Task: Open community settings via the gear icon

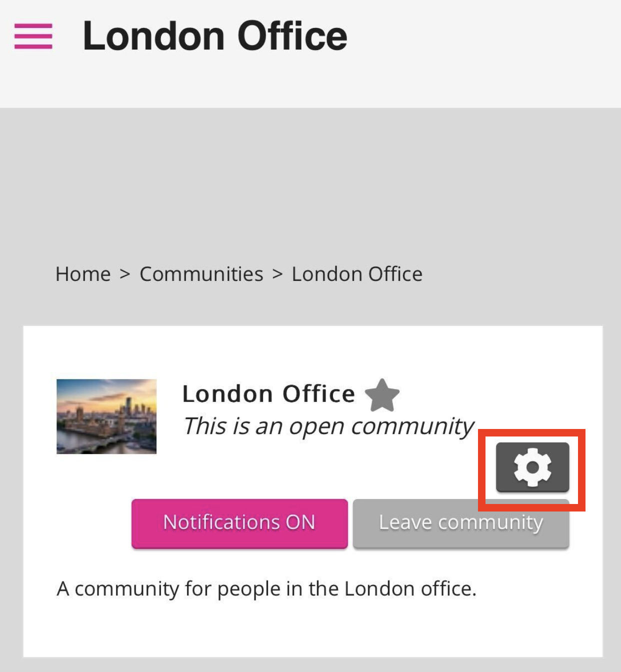Action: [x=532, y=467]
